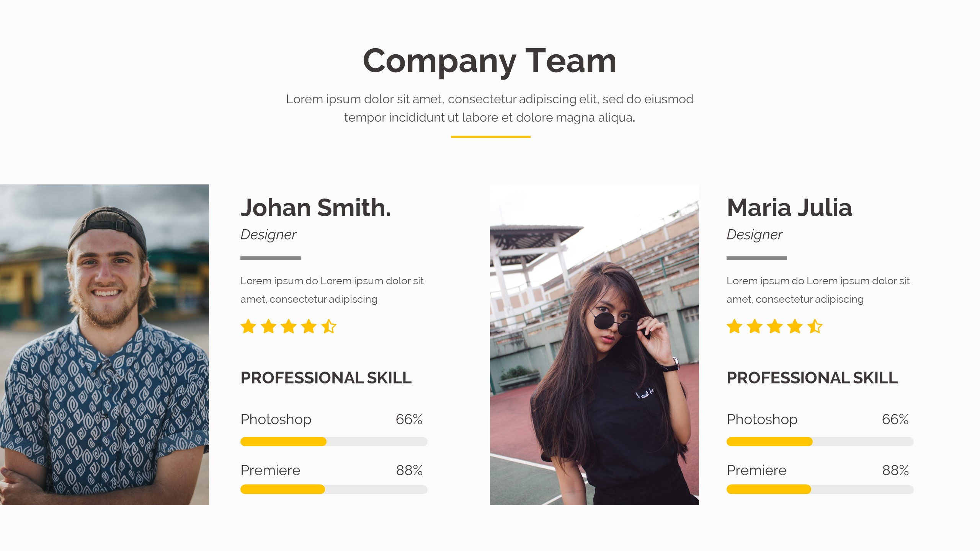Click Maria Julia's 88% Premiere value
Screen dimensions: 980x551
[895, 470]
